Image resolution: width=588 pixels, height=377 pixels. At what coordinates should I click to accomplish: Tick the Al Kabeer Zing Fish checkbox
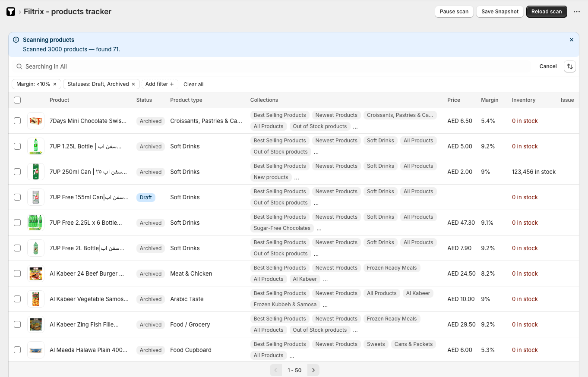click(17, 324)
